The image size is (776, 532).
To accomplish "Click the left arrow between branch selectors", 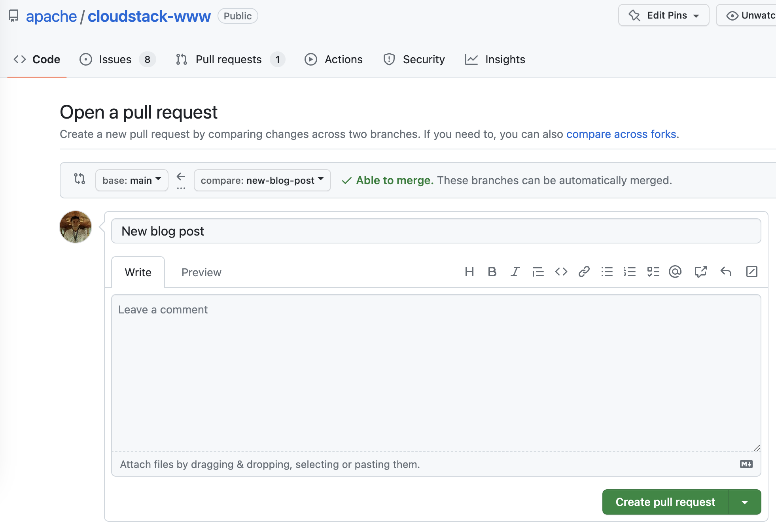I will click(x=181, y=177).
